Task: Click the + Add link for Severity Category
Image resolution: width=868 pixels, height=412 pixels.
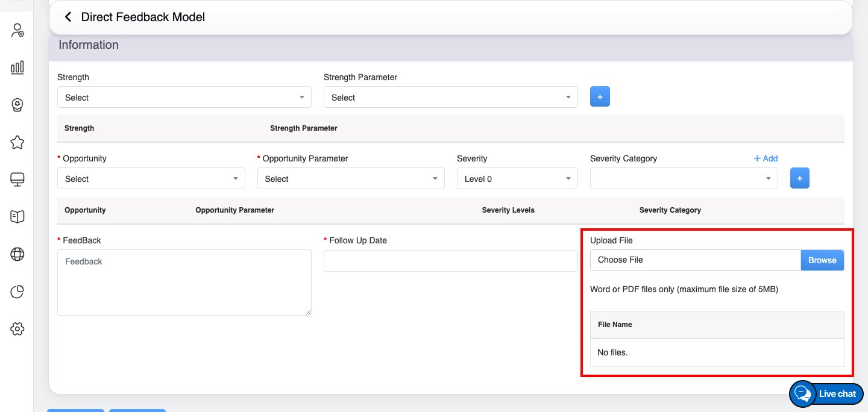Action: (766, 158)
